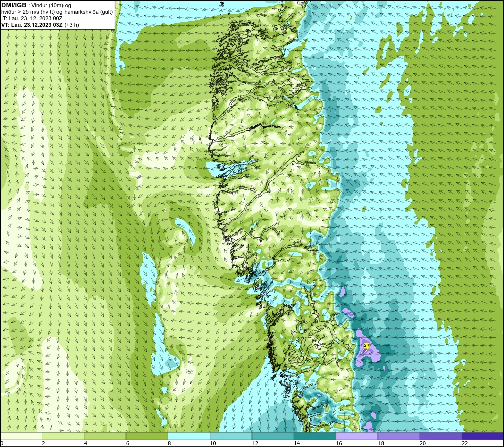This screenshot has width=504, height=447.
Task: Click the '18' tick label on the wind scale
Action: tap(381, 444)
